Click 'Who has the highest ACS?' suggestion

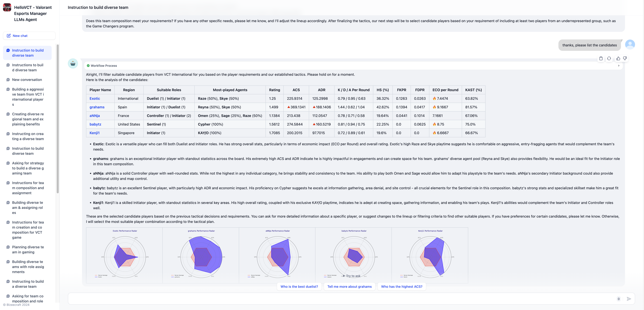click(401, 286)
